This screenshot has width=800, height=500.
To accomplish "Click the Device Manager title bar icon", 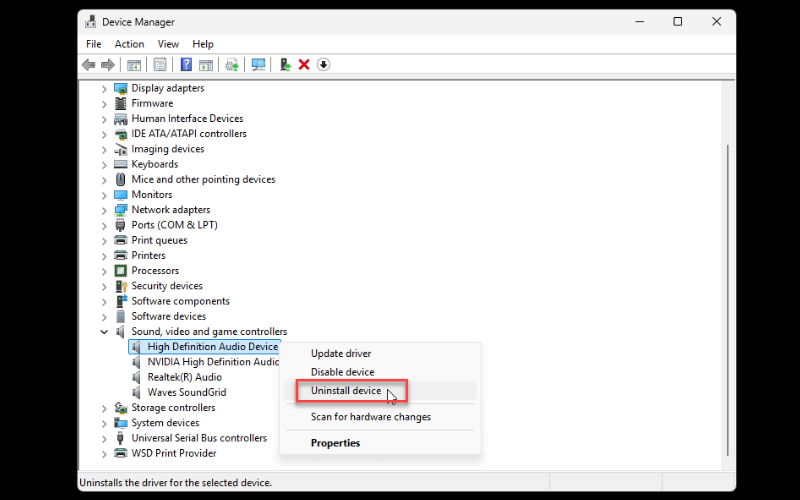I will [x=91, y=21].
